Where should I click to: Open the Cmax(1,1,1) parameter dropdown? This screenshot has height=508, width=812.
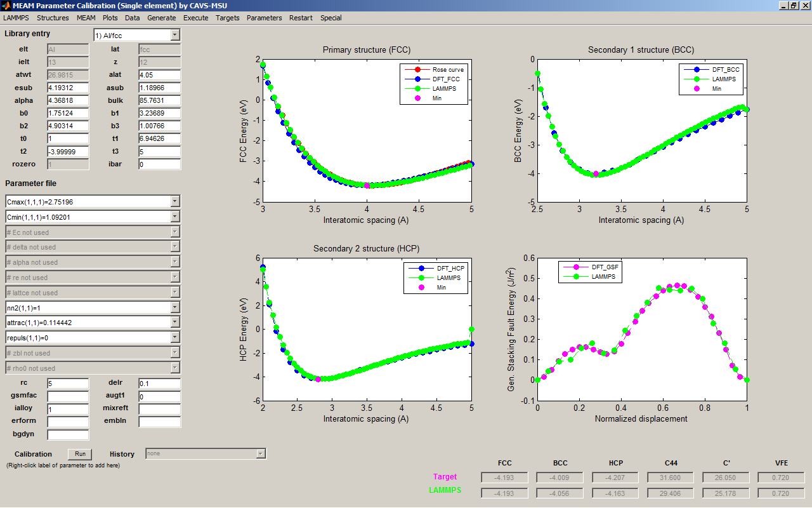pyautogui.click(x=175, y=202)
